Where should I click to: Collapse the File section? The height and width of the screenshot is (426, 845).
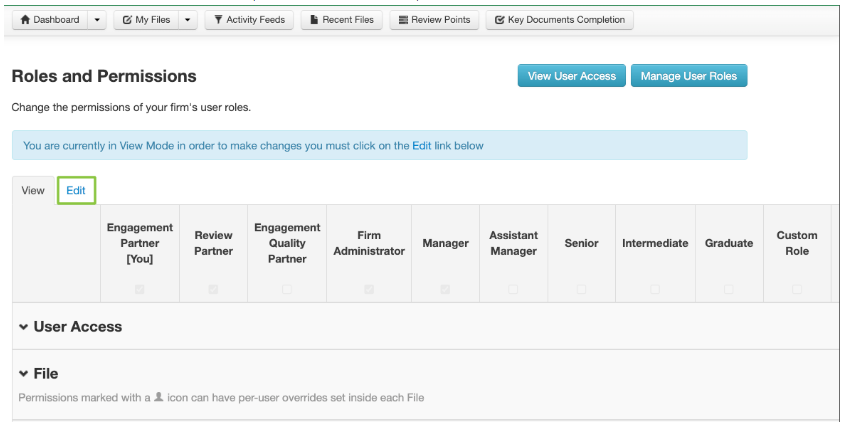click(23, 374)
